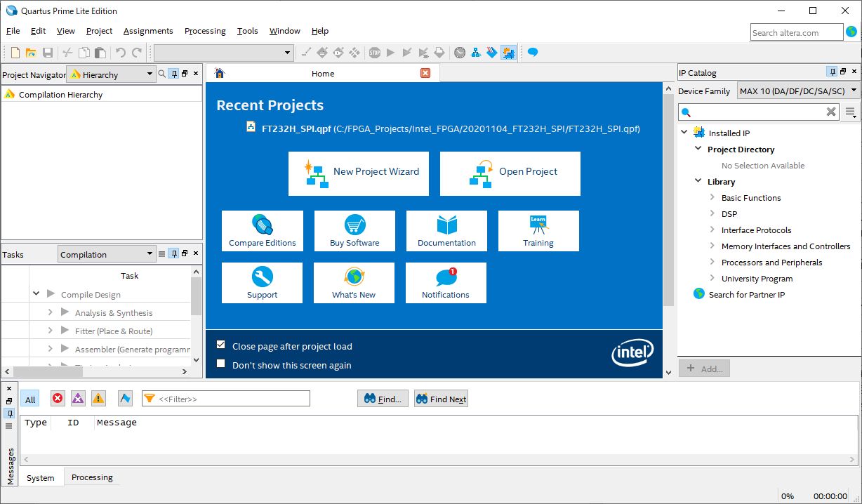Check Don't show this screen again
Image resolution: width=862 pixels, height=504 pixels.
pyautogui.click(x=221, y=364)
